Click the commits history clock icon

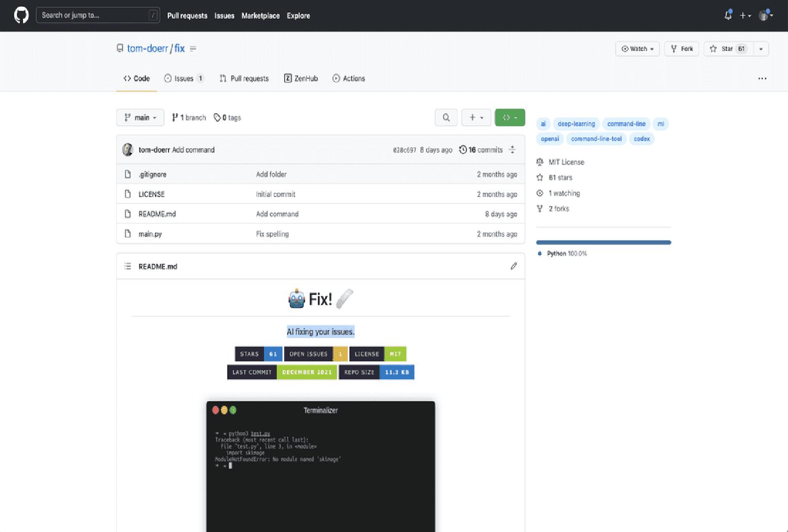coord(462,150)
